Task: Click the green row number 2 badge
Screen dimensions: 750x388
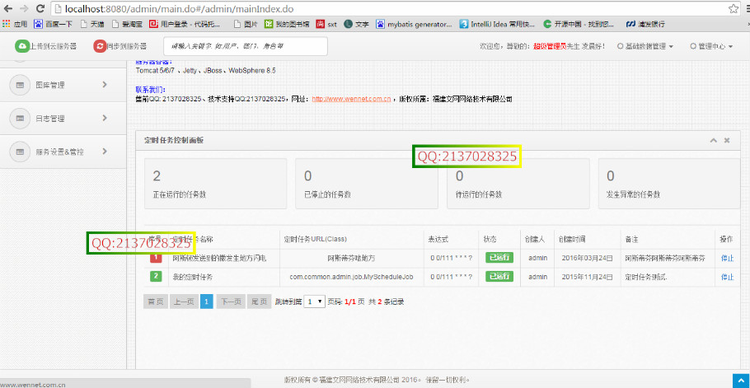Action: [x=156, y=277]
